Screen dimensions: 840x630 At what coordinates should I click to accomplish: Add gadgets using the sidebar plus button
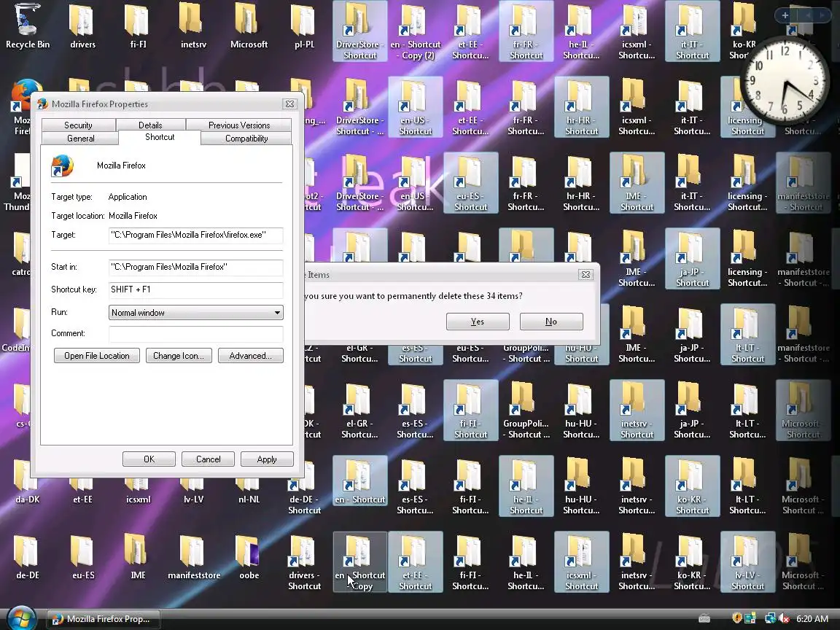click(785, 15)
